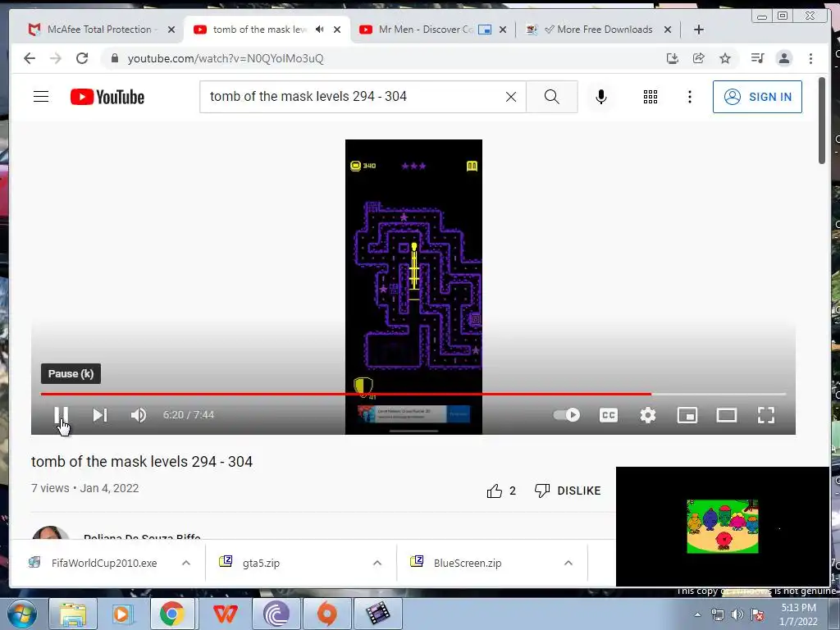Enter fullscreen video mode
840x630 pixels.
(x=766, y=414)
